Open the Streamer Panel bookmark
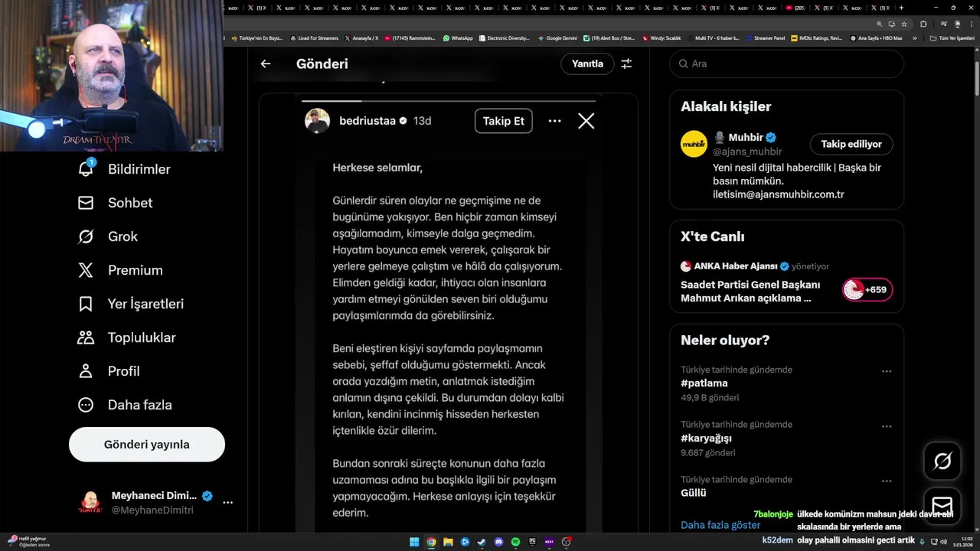 point(766,37)
